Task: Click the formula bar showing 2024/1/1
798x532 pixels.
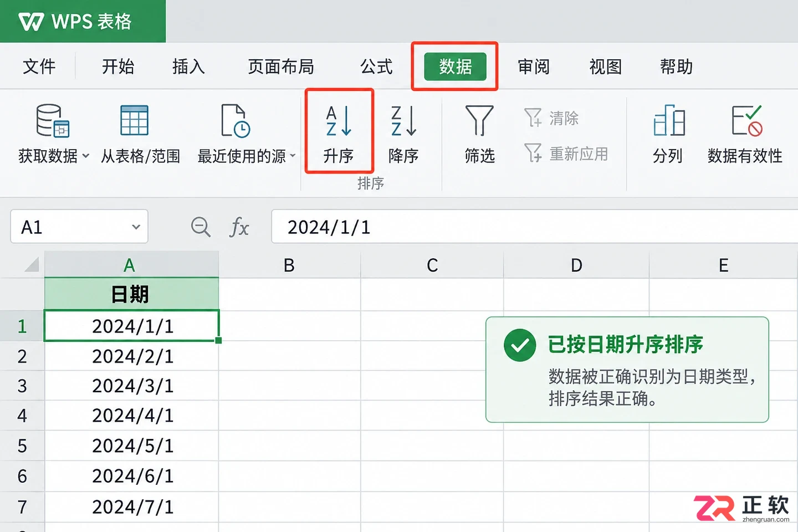Action: [x=534, y=227]
